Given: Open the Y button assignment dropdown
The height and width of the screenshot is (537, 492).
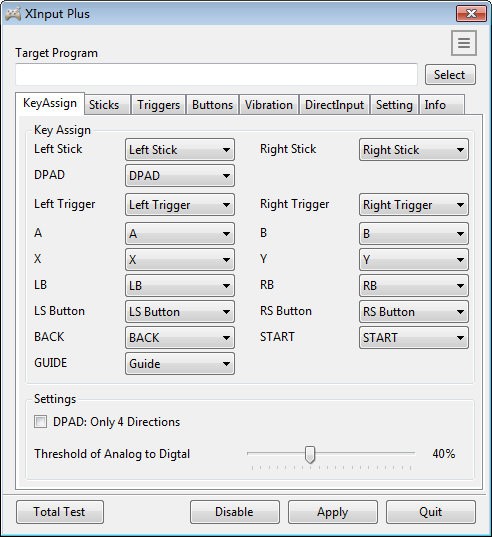Looking at the screenshot, I should 414,260.
